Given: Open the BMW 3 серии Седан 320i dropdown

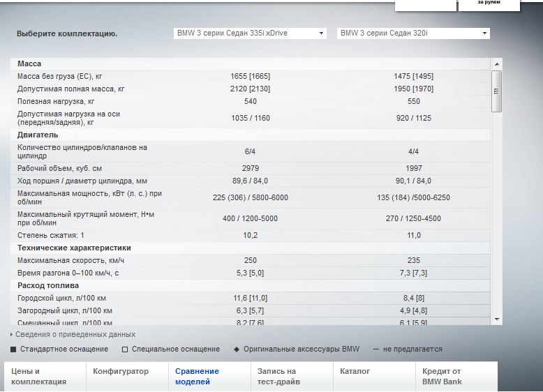Looking at the screenshot, I should point(413,33).
